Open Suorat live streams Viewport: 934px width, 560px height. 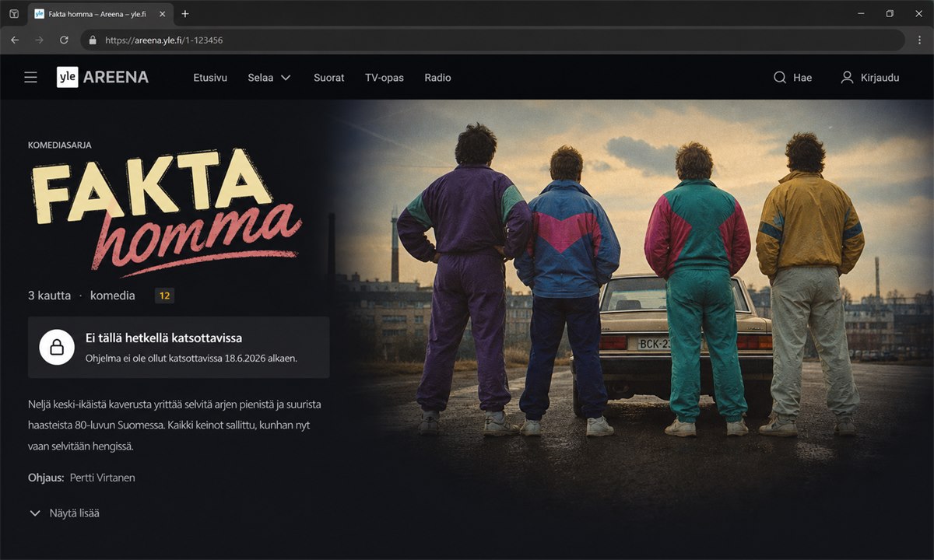click(328, 78)
